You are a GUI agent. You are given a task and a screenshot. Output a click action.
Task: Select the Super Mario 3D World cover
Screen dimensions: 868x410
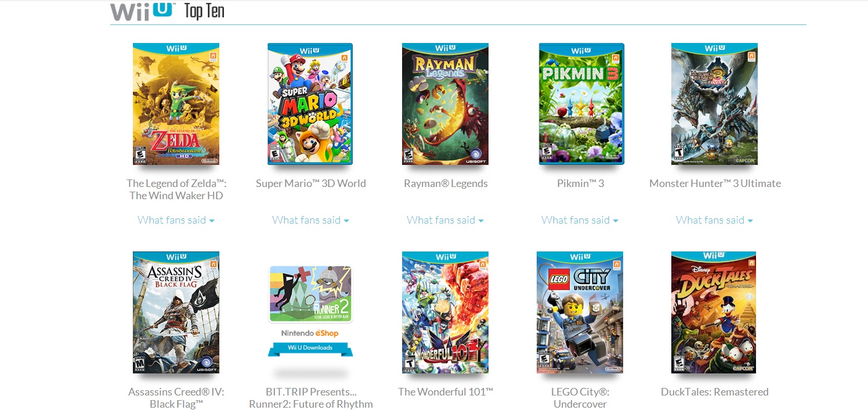pyautogui.click(x=310, y=104)
